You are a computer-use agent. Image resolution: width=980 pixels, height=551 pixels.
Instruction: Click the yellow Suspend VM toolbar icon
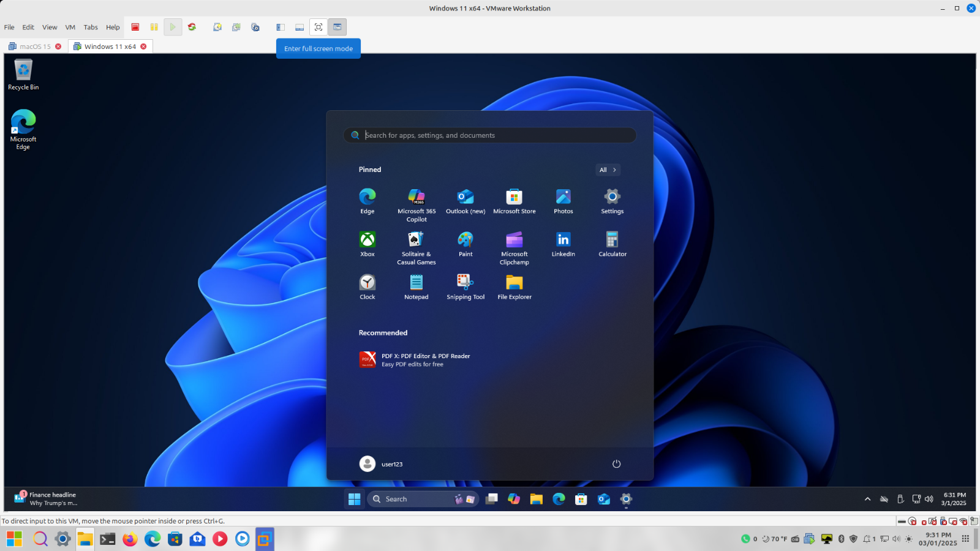[154, 27]
